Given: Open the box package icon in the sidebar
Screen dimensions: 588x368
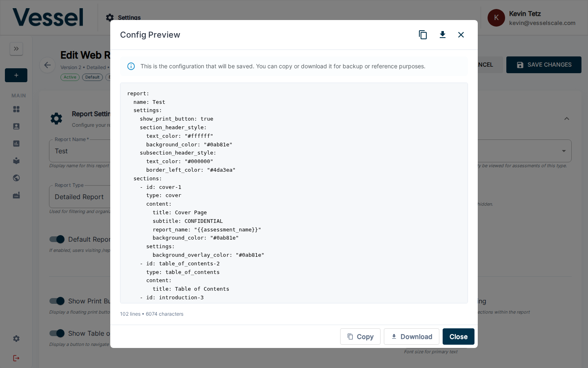Looking at the screenshot, I should click(x=16, y=161).
